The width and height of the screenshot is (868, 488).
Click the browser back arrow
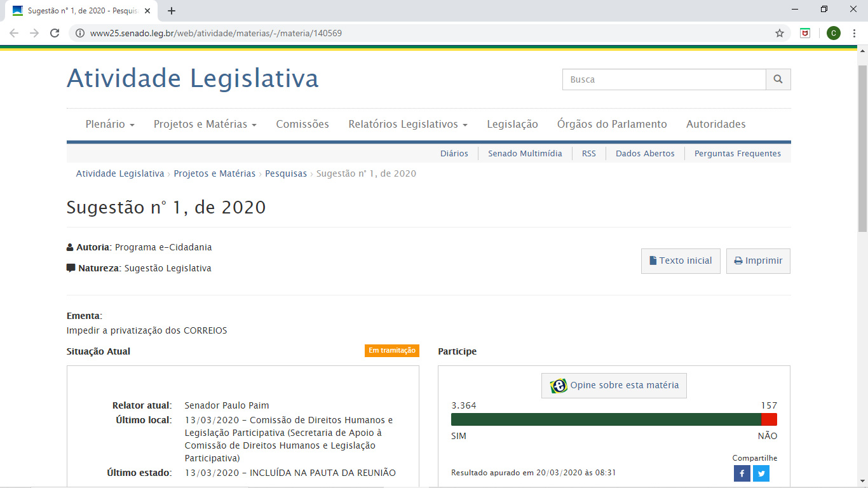14,33
